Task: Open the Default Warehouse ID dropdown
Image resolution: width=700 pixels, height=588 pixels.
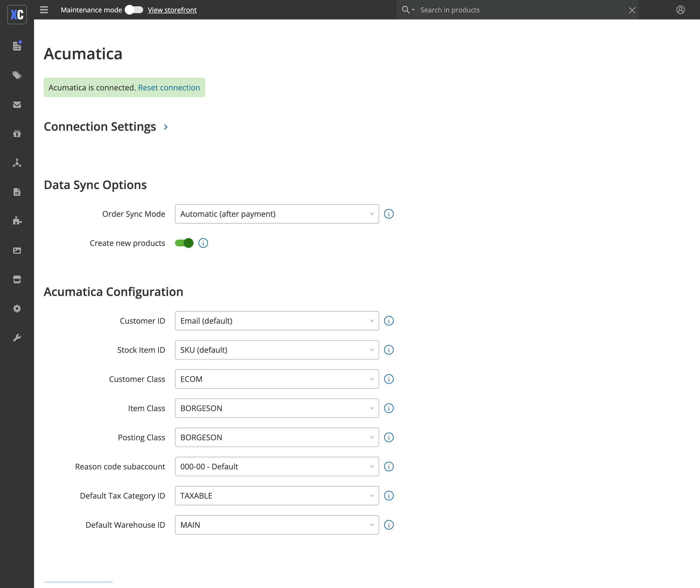Action: 277,525
